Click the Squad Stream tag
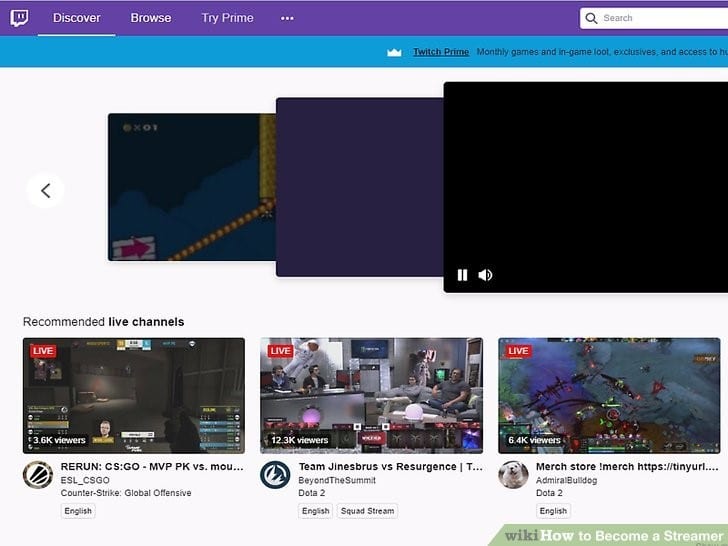The image size is (728, 546). coord(367,511)
